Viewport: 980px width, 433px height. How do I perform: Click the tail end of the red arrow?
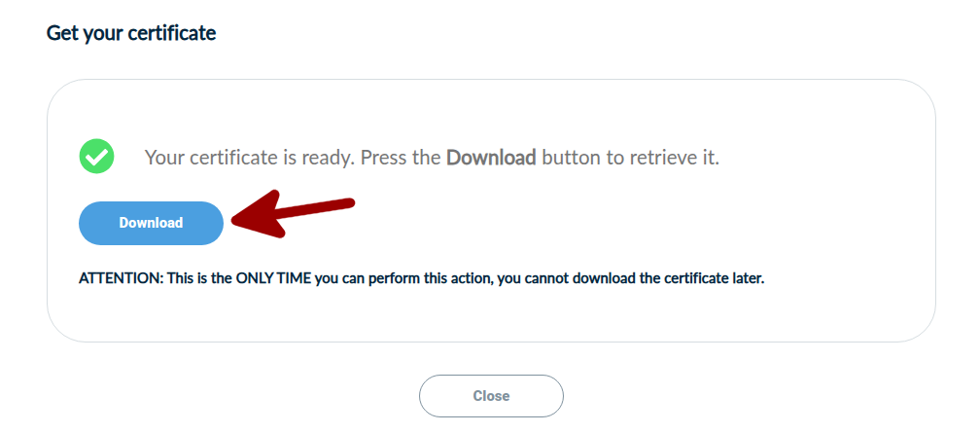tap(348, 203)
